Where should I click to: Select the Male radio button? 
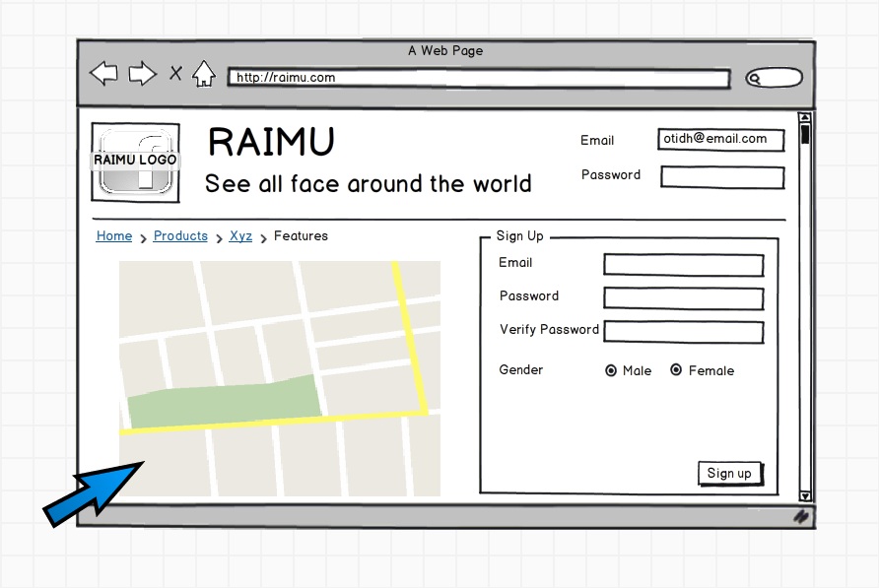[611, 370]
